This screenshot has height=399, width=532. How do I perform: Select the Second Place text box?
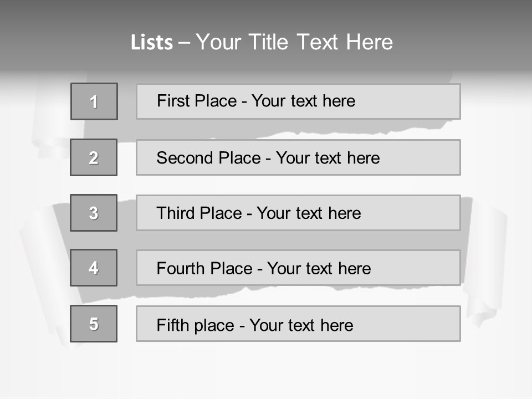(298, 157)
